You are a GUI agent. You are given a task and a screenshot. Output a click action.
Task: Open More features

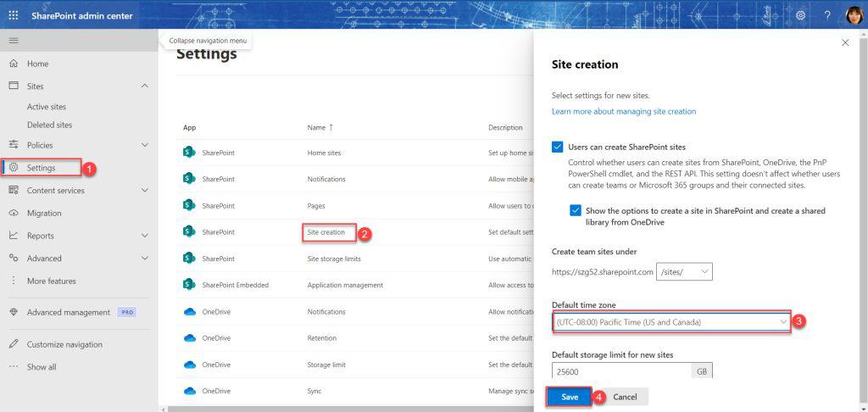tap(52, 281)
